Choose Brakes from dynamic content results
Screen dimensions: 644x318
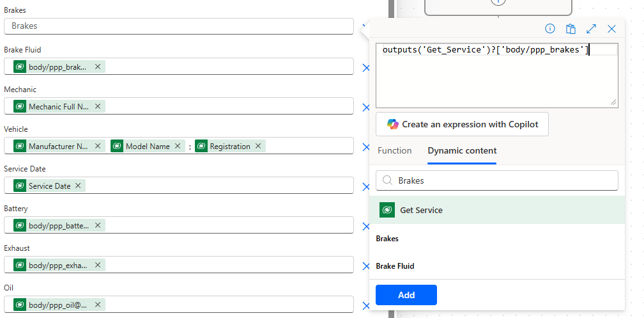387,239
